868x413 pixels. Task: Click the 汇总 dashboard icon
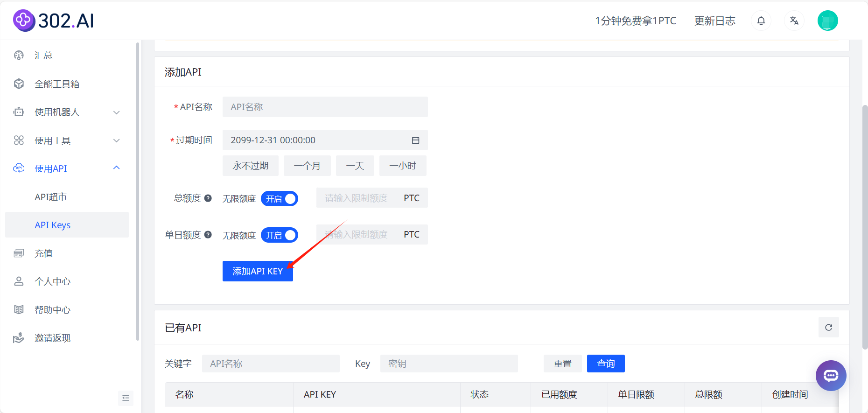(19, 56)
